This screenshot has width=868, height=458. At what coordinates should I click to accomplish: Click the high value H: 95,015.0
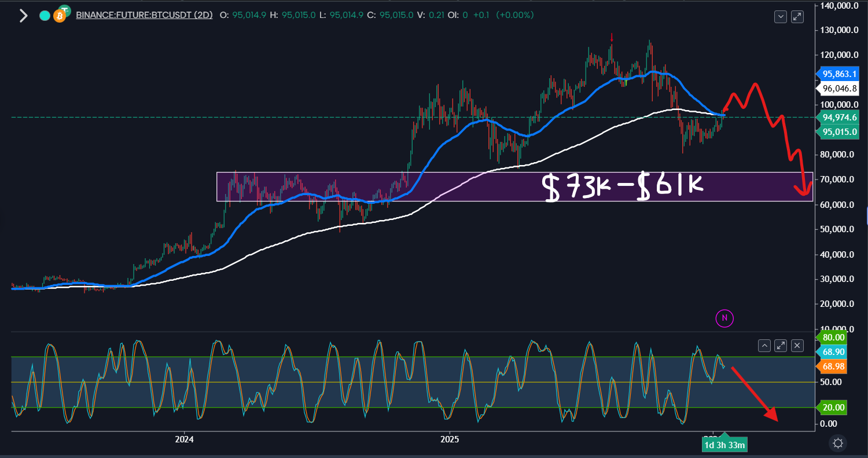[292, 16]
